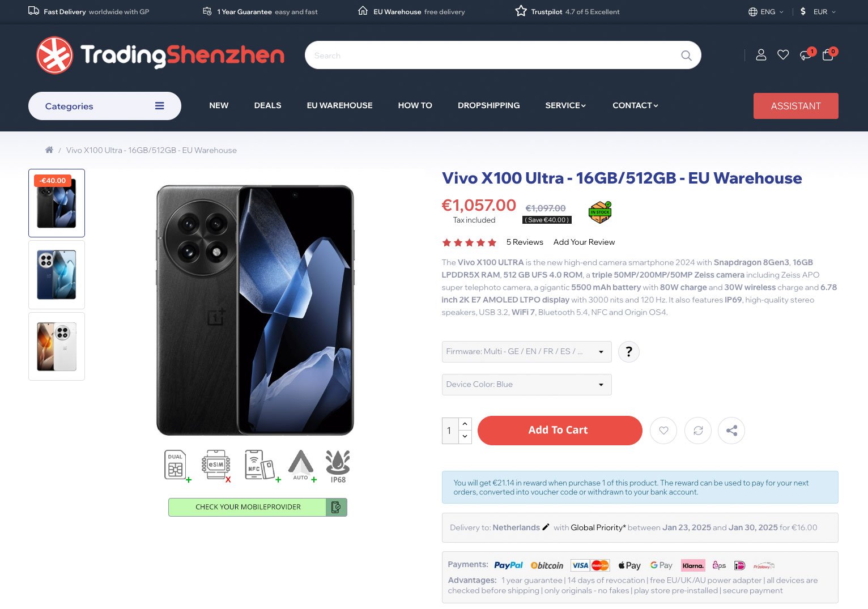
Task: Open the shopping cart icon
Action: pos(828,55)
